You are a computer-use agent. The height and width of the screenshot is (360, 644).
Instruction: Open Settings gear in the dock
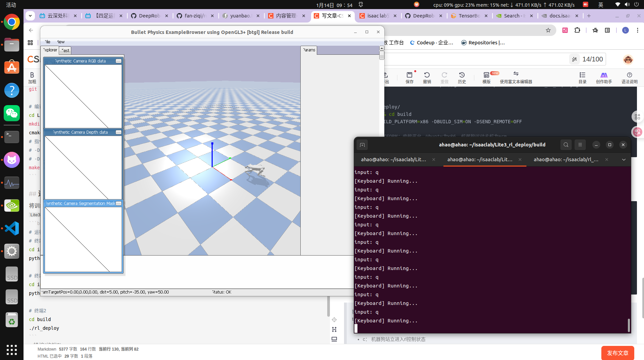point(12,251)
